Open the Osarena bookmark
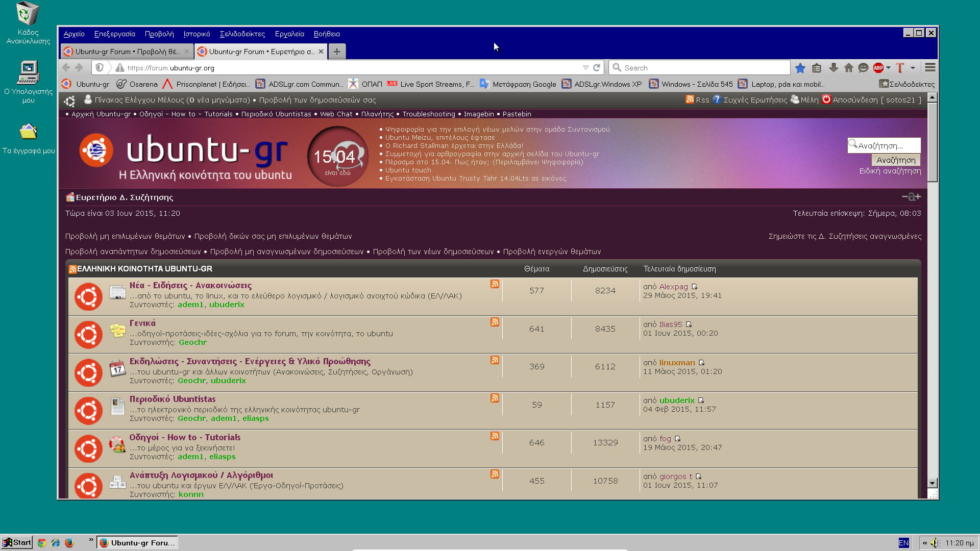The height and width of the screenshot is (551, 980). pyautogui.click(x=137, y=84)
